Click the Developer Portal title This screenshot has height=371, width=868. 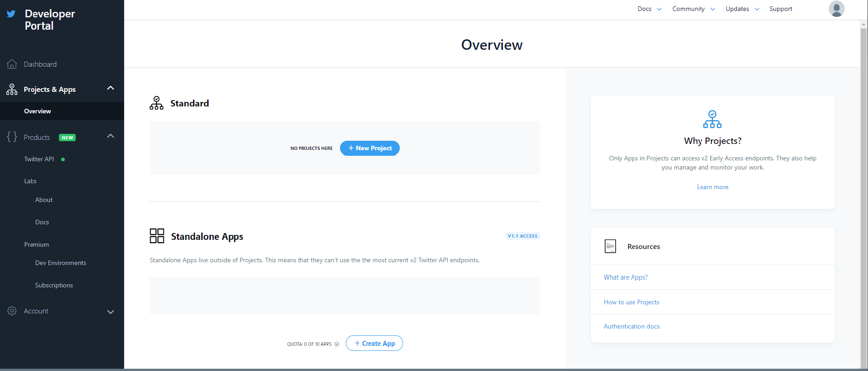pos(50,20)
